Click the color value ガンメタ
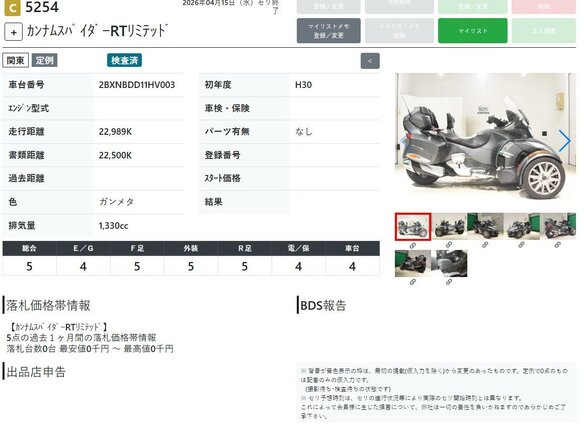The width and height of the screenshot is (584, 438). click(x=116, y=202)
